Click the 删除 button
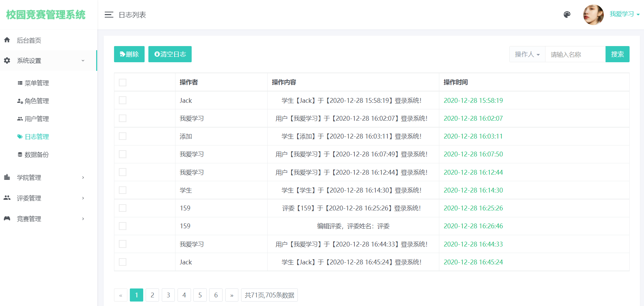Image resolution: width=644 pixels, height=306 pixels. click(x=129, y=54)
